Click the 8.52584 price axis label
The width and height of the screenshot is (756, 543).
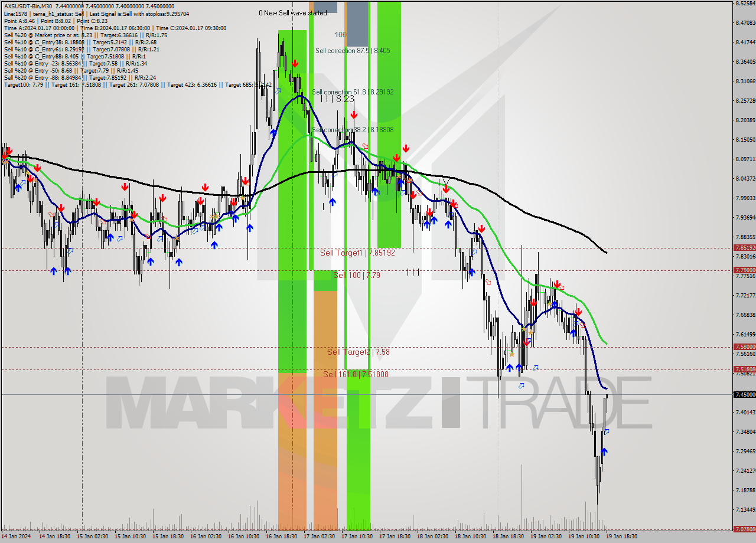pos(745,3)
